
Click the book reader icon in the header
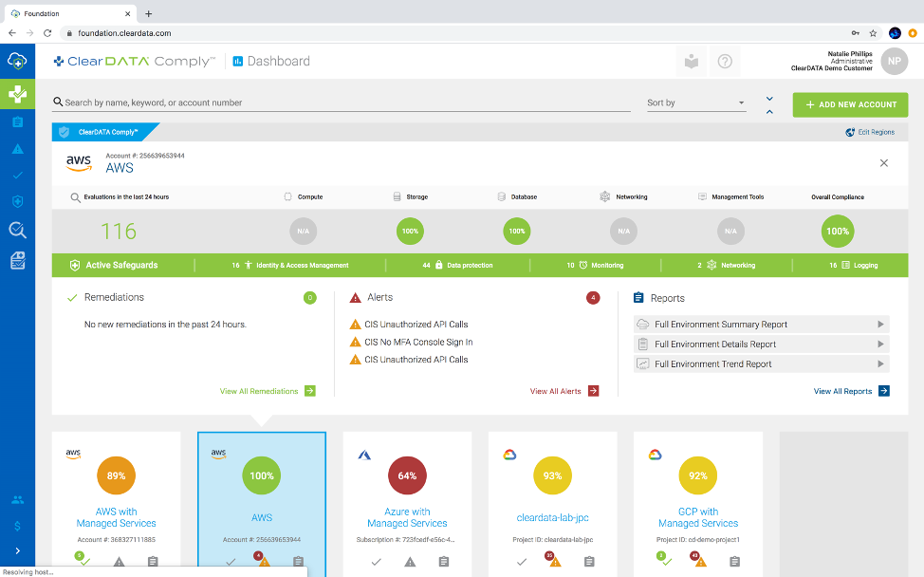pyautogui.click(x=692, y=62)
